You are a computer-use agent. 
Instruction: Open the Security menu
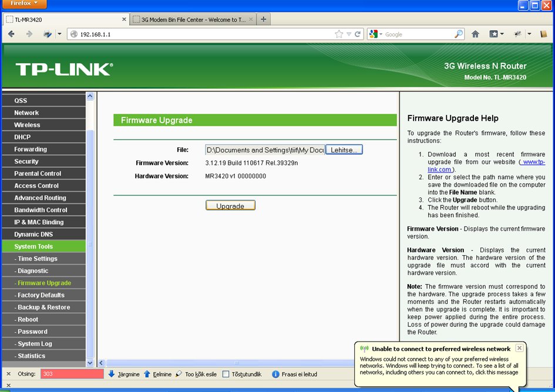coord(44,161)
